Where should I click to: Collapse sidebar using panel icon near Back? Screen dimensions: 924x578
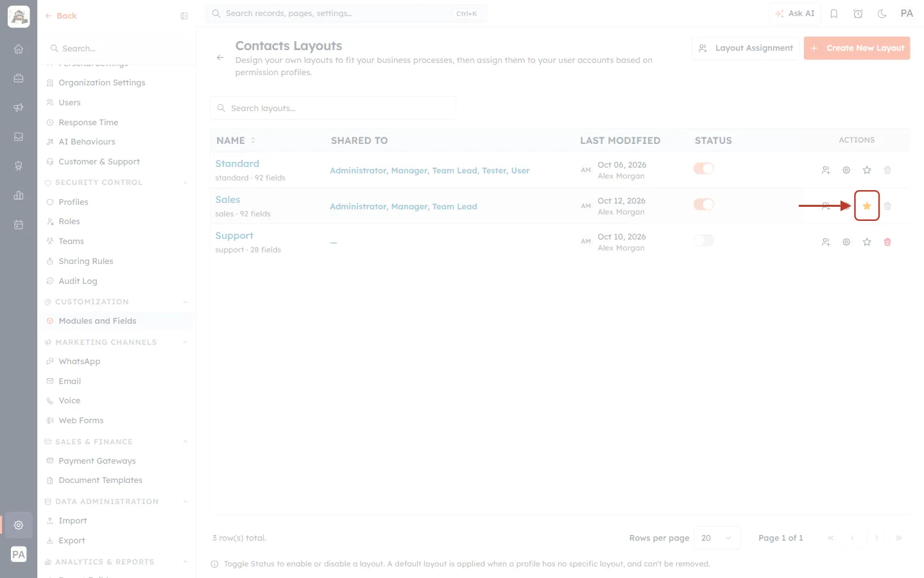[184, 16]
